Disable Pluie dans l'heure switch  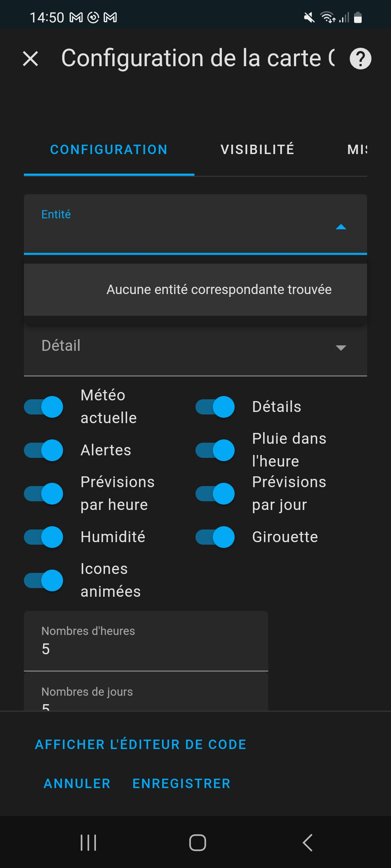(215, 450)
